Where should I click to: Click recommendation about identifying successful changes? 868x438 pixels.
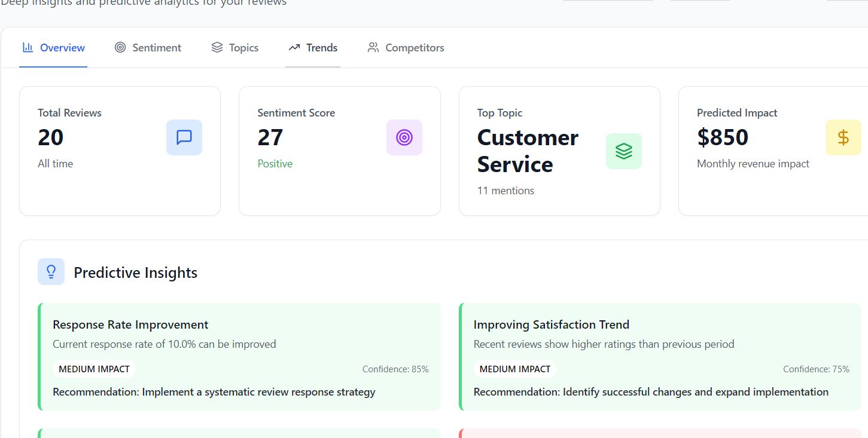click(651, 392)
